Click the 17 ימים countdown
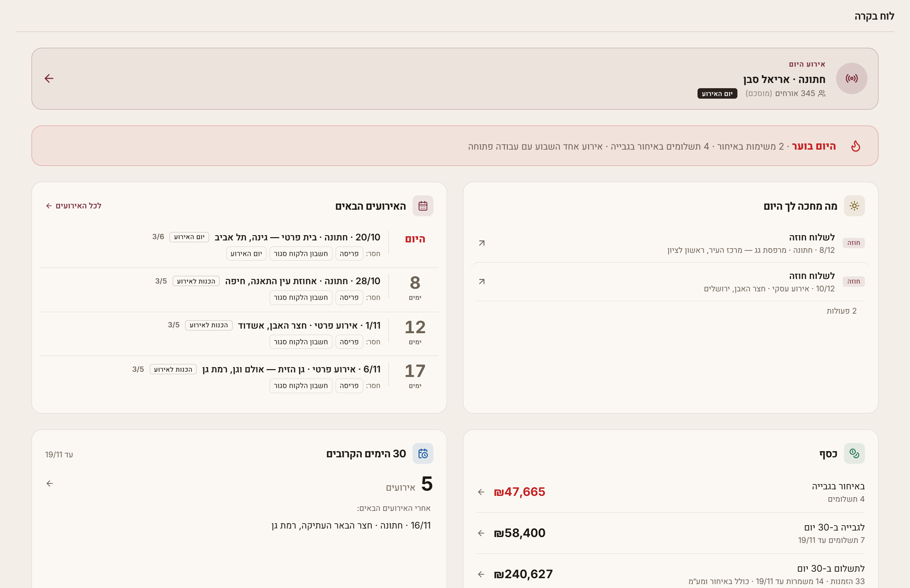Image resolution: width=910 pixels, height=588 pixels. coord(415,376)
